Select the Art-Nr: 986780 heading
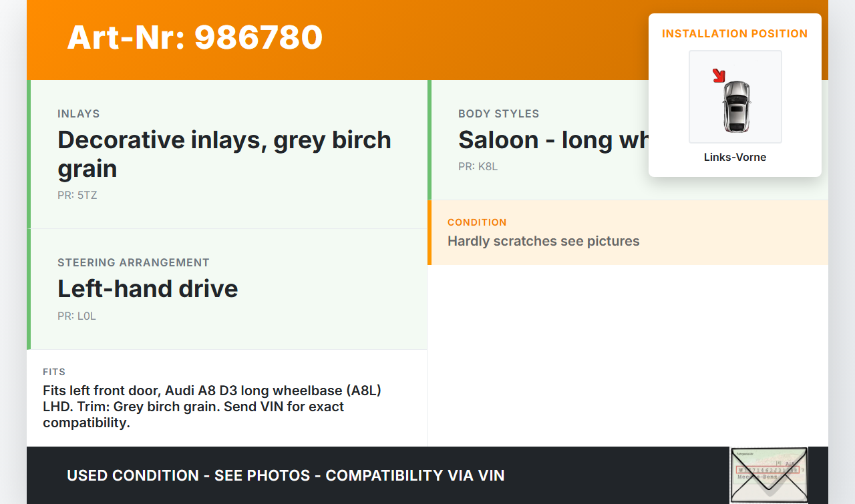This screenshot has height=504, width=855. pyautogui.click(x=195, y=37)
